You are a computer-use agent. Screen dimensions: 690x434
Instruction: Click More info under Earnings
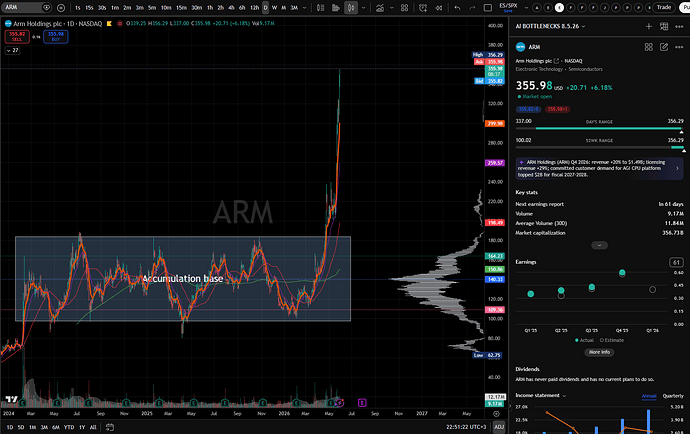(x=599, y=352)
